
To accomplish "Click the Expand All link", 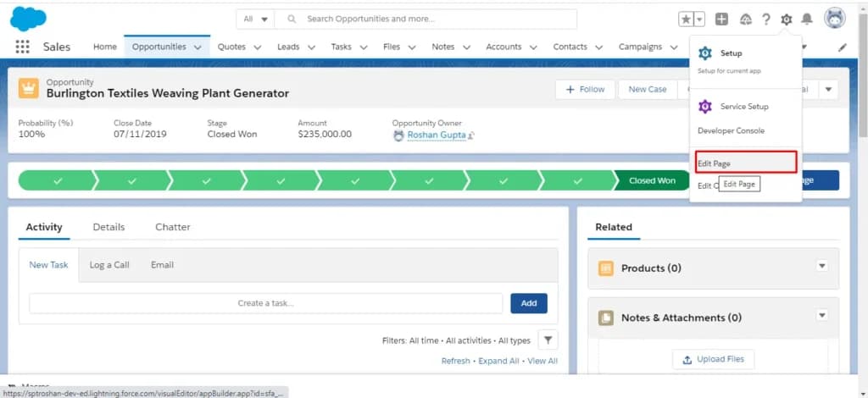I will pos(498,361).
